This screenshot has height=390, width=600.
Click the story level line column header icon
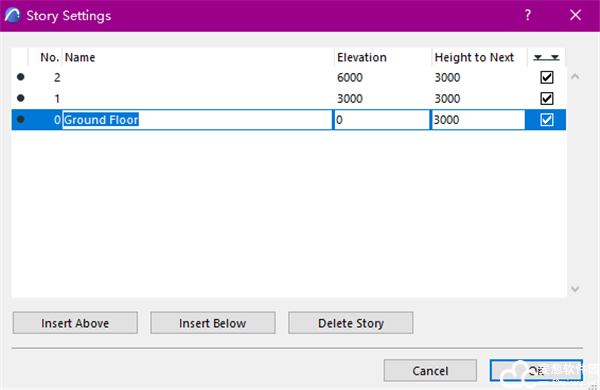[x=546, y=57]
